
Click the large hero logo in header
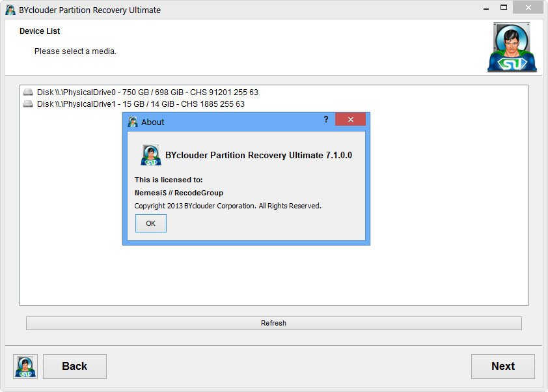pos(512,47)
